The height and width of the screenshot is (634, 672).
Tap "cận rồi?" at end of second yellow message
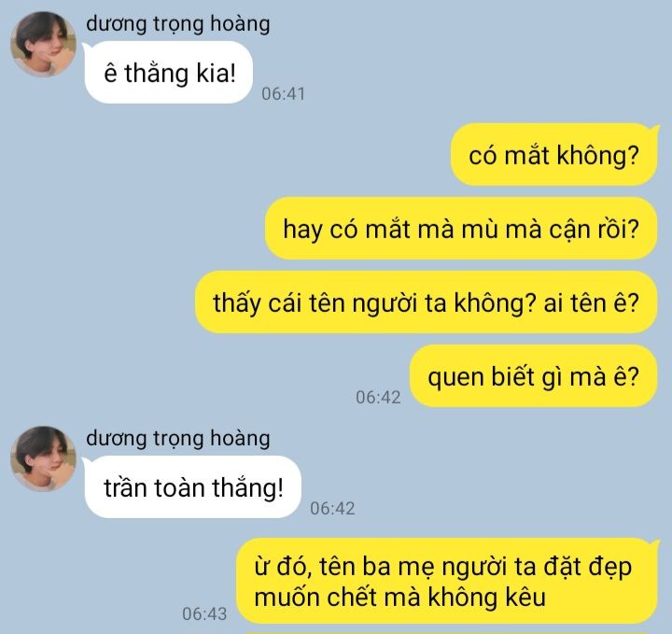click(x=594, y=230)
